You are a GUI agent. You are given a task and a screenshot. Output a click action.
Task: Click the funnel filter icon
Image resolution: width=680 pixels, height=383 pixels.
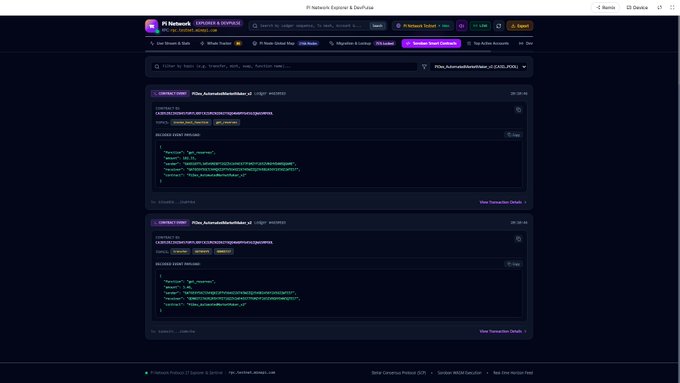pyautogui.click(x=424, y=67)
